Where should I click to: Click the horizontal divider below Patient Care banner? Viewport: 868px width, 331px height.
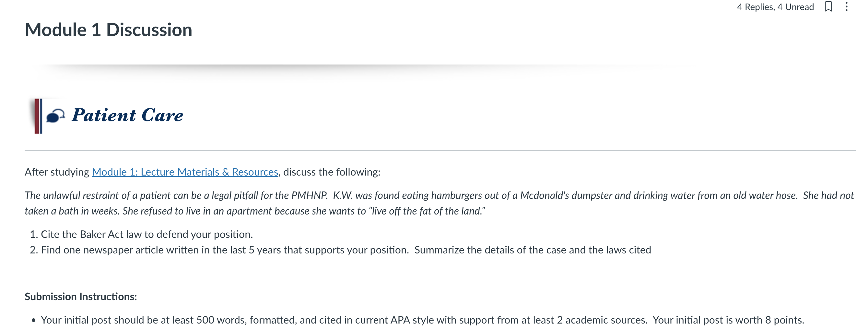tap(440, 151)
